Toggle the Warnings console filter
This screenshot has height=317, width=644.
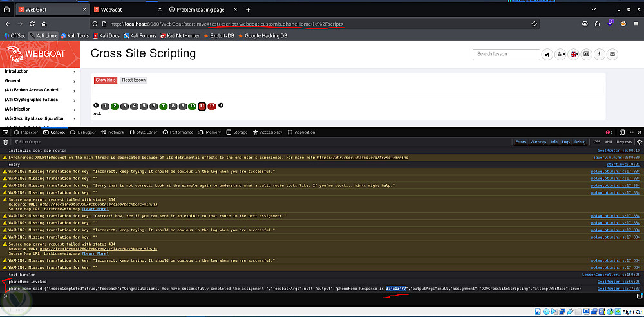538,142
